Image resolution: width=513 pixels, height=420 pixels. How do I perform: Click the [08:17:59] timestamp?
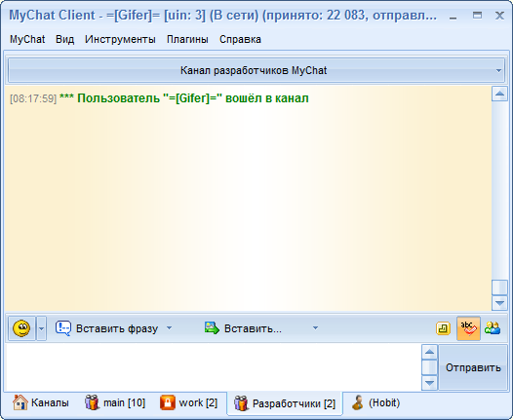tap(33, 98)
